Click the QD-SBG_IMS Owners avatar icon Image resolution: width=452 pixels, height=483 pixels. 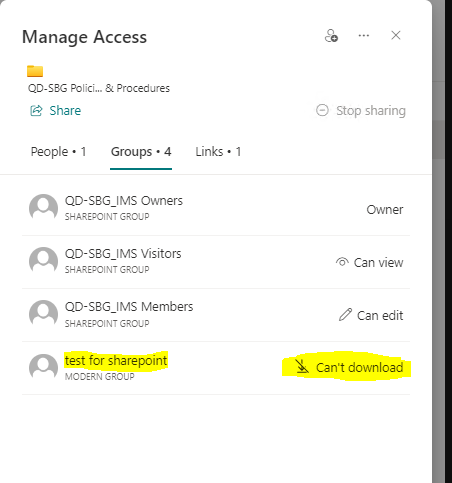[x=43, y=208]
